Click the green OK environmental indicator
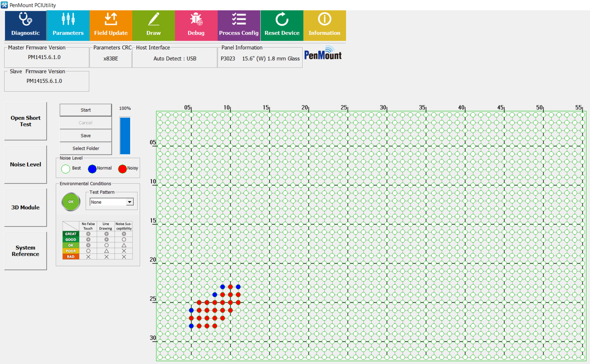Screen dimensions: 590x364 pos(71,202)
